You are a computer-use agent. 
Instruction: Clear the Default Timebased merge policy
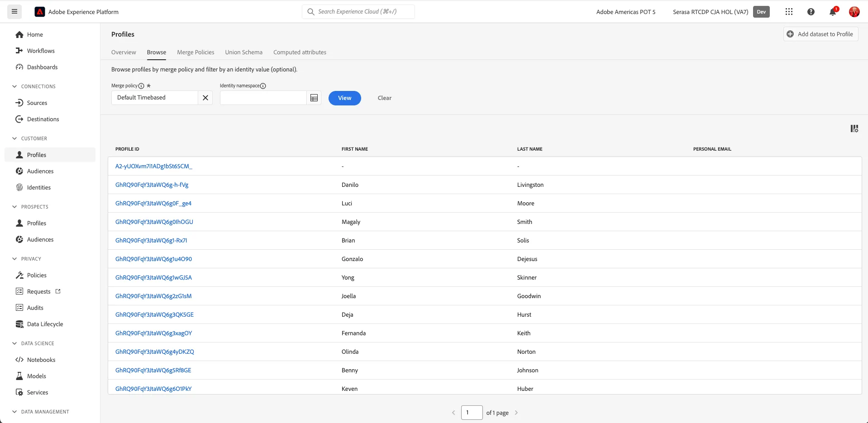(x=205, y=98)
